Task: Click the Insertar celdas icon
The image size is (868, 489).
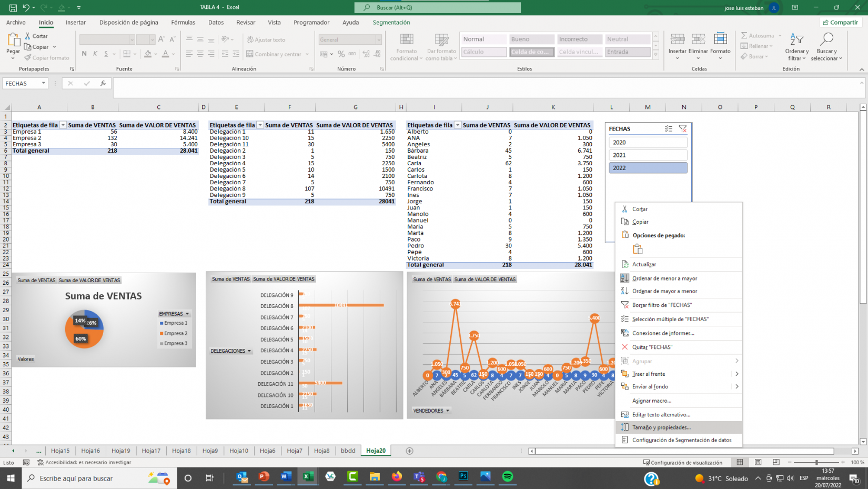Action: pos(678,39)
